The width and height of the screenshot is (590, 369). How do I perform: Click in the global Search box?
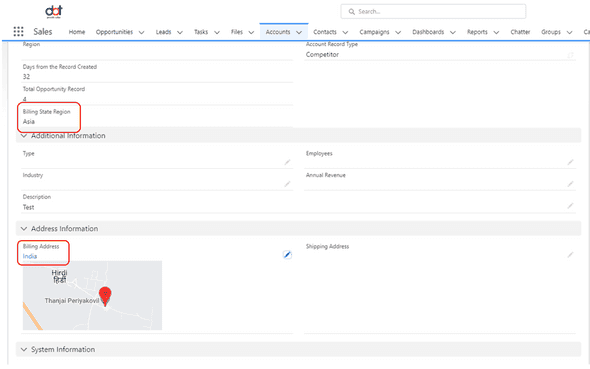coord(433,12)
